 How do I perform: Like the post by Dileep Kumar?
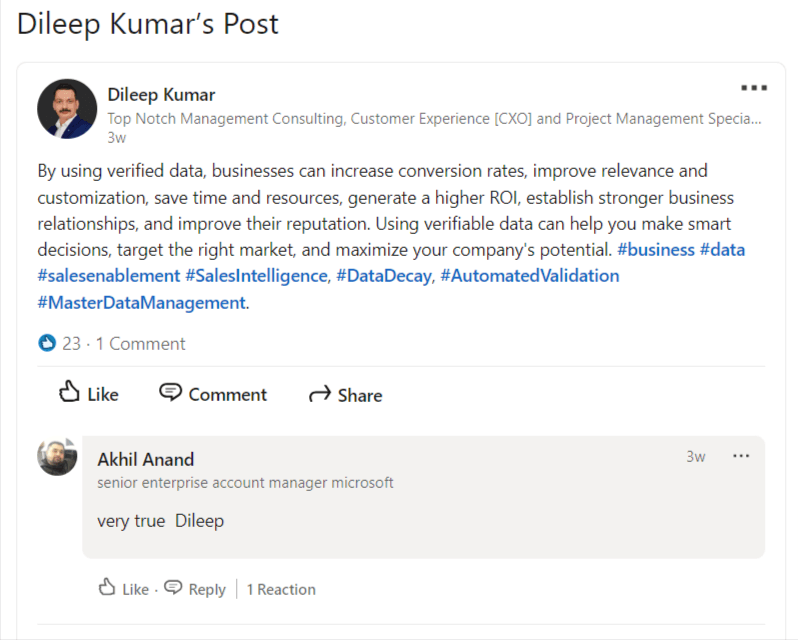[88, 394]
